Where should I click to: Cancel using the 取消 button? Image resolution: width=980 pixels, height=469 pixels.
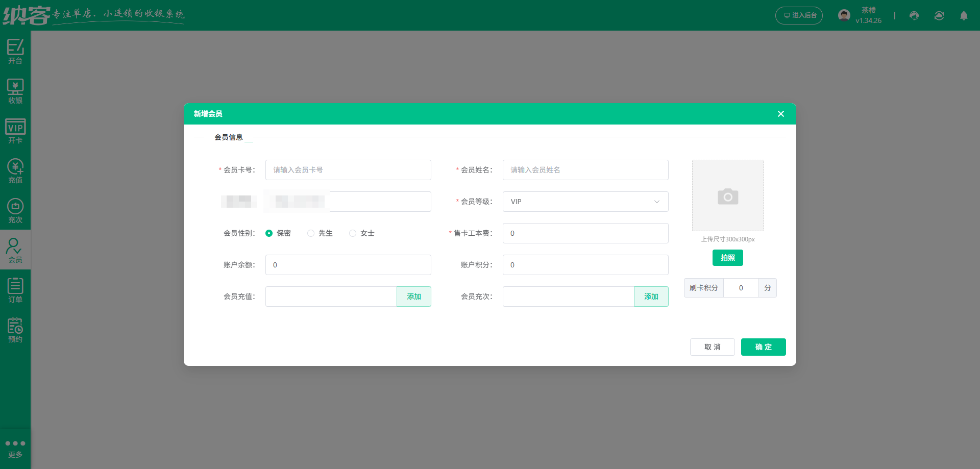pyautogui.click(x=712, y=347)
